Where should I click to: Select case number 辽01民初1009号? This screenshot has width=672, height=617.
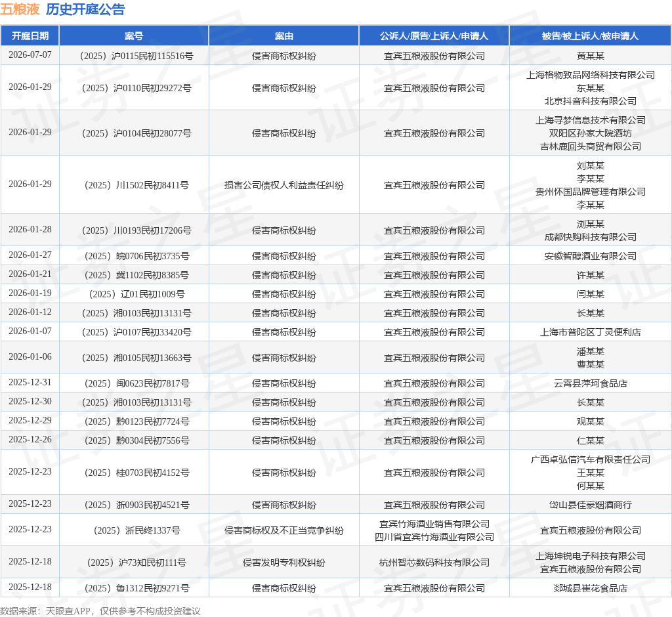click(136, 294)
